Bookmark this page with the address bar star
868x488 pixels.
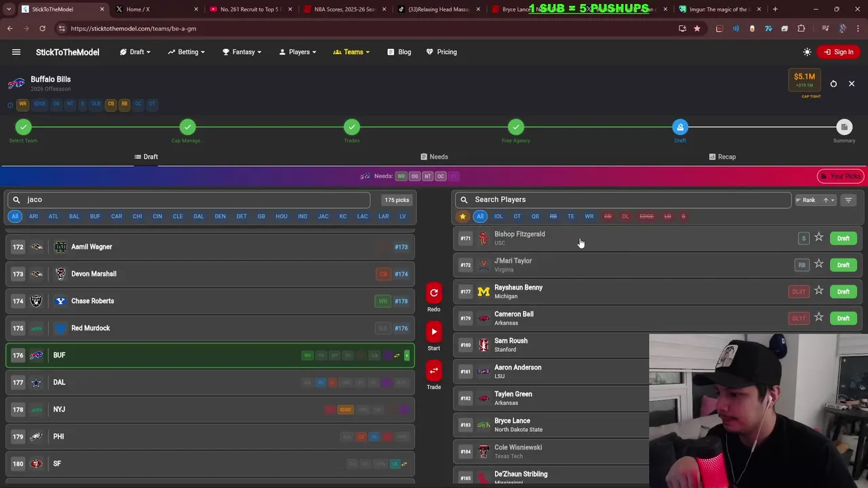click(696, 28)
